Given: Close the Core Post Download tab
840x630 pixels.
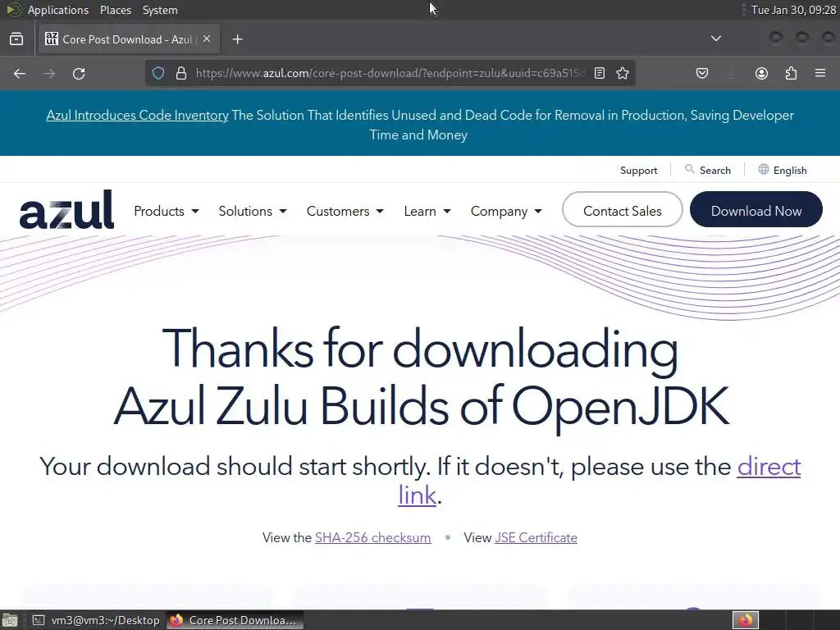Looking at the screenshot, I should click(207, 39).
